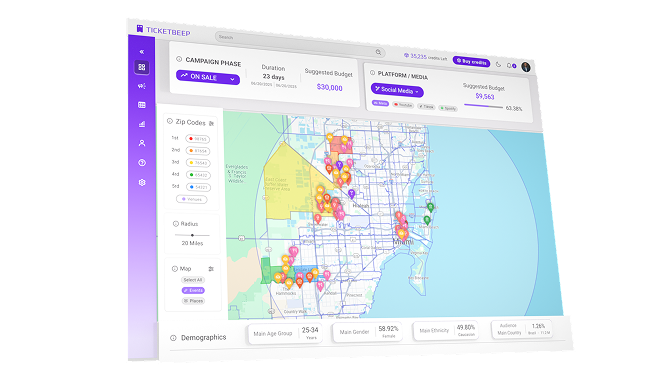Click the info icon beside Platform / Media
Image resolution: width=665 pixels, height=374 pixels.
[x=372, y=73]
